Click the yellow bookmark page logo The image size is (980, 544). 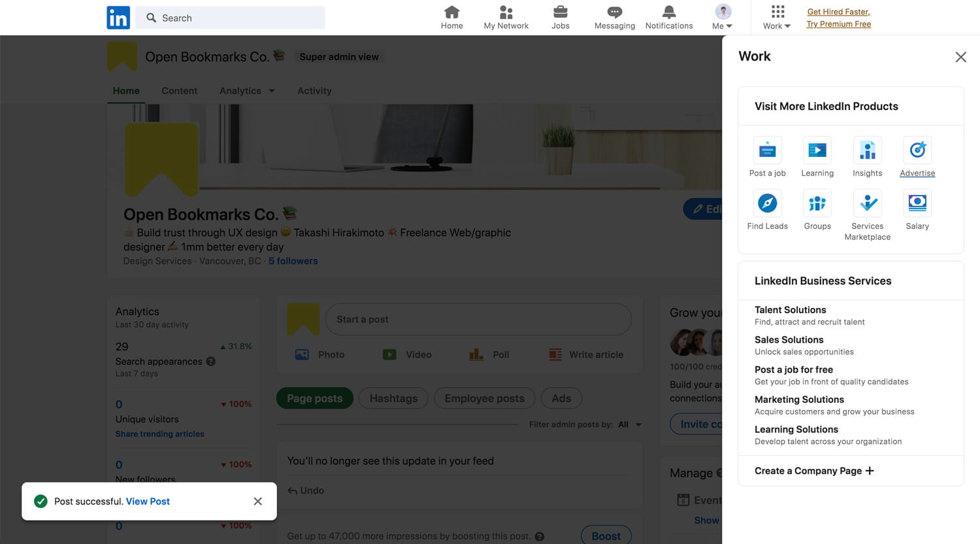(161, 160)
